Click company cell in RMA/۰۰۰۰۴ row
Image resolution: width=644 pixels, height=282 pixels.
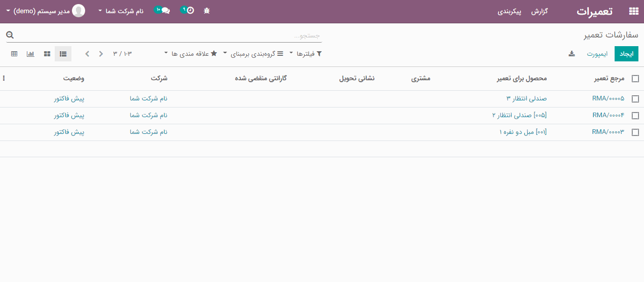click(x=148, y=116)
